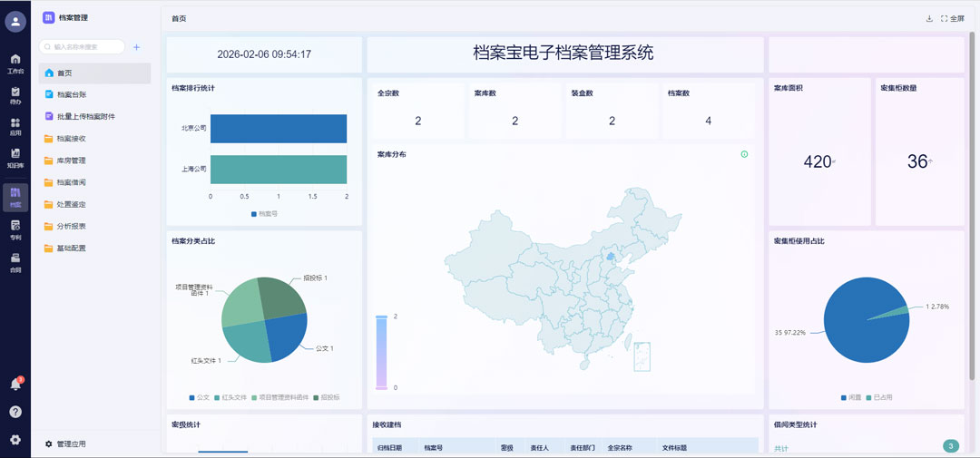Click the 全屏 fullscreen button

point(952,18)
